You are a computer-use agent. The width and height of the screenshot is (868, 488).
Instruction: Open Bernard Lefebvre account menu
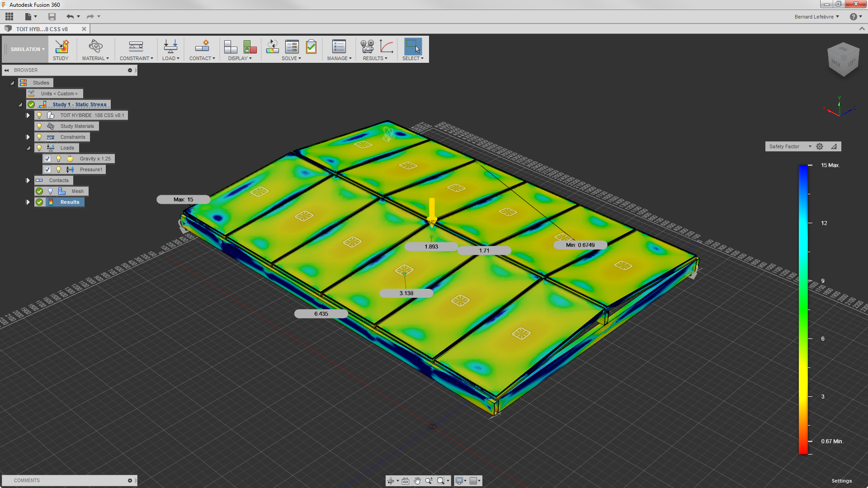click(816, 17)
